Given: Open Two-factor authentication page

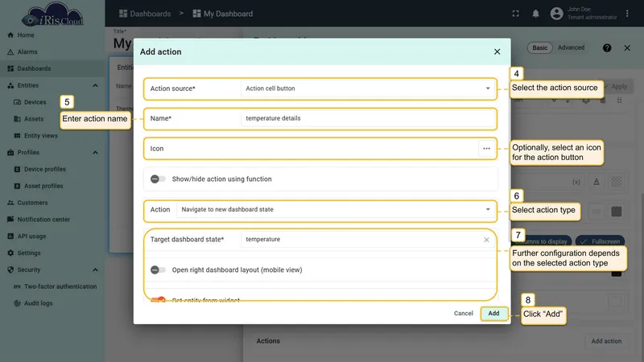Looking at the screenshot, I should 60,286.
